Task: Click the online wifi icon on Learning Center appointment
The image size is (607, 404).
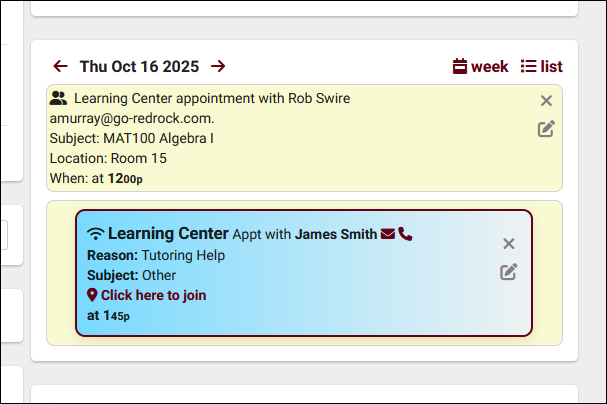Action: tap(96, 234)
